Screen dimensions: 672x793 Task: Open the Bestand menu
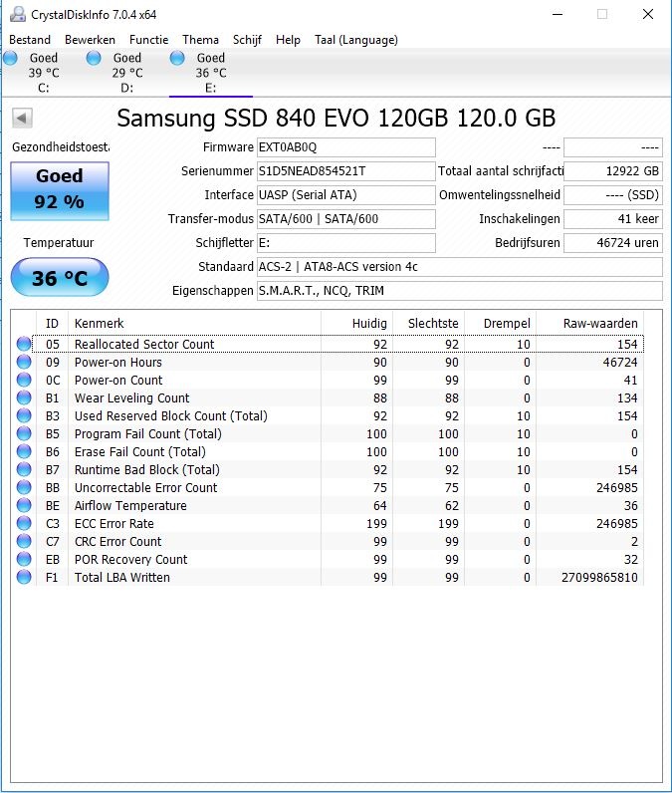[x=30, y=40]
